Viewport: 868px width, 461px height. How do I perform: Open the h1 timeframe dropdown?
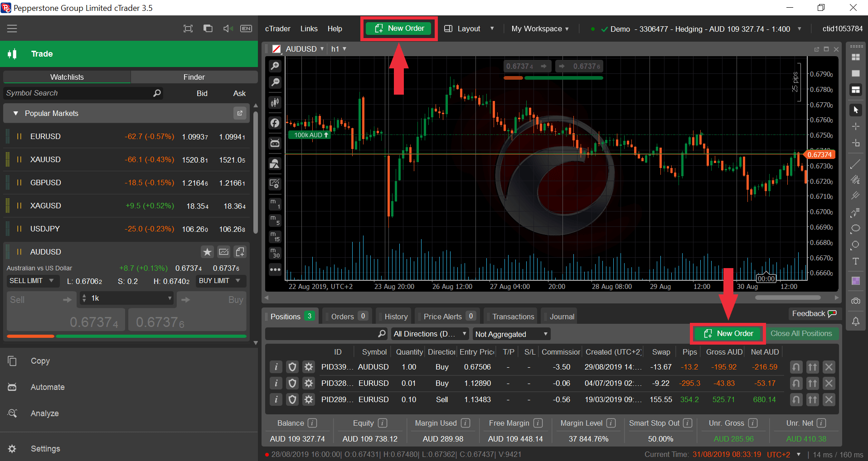339,49
